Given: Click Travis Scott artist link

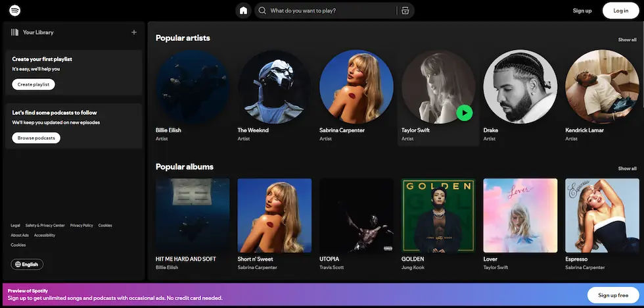Looking at the screenshot, I should coord(331,267).
